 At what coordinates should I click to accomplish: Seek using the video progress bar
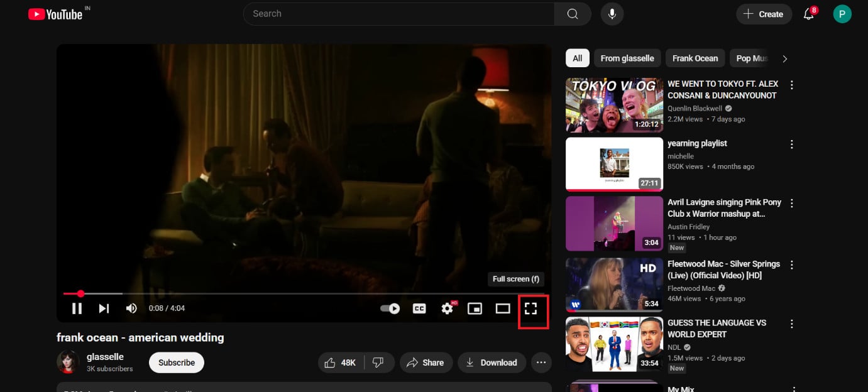tap(304, 293)
